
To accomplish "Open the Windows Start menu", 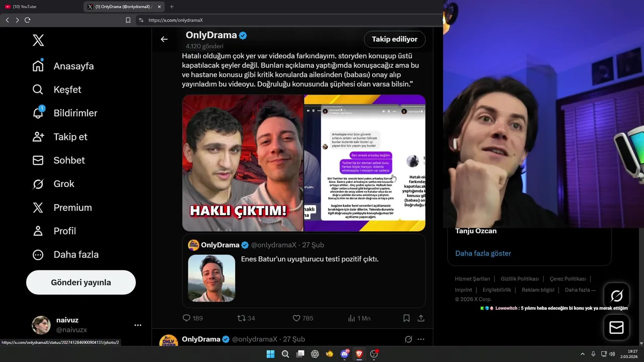I will tap(270, 354).
